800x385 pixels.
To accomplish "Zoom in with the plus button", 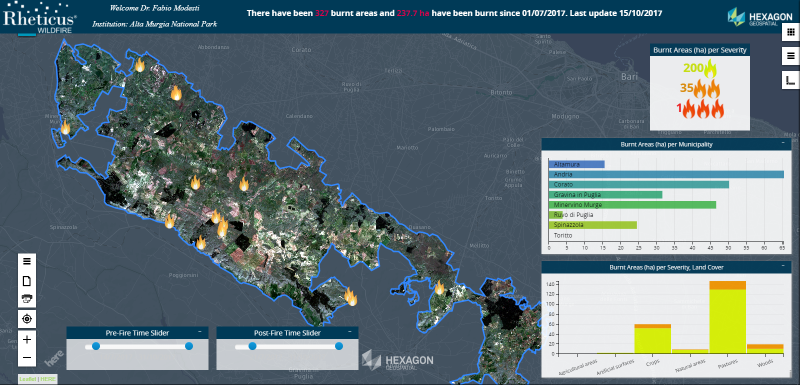I will pos(27,339).
